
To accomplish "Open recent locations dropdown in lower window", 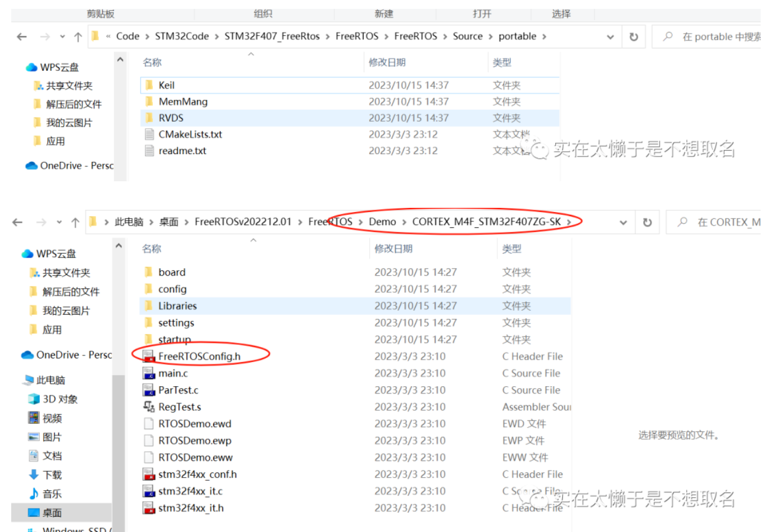I will 59,223.
